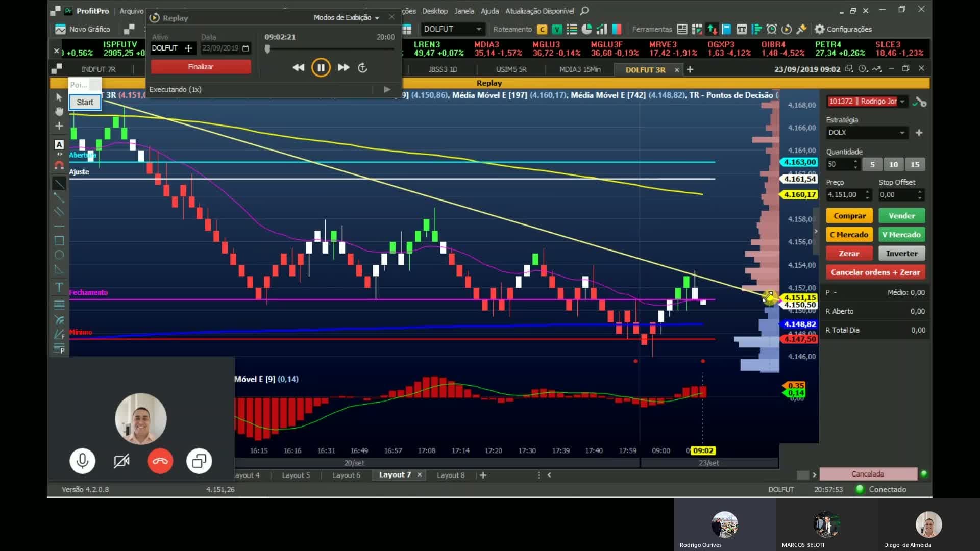Click the green V routing icon

[557, 30]
